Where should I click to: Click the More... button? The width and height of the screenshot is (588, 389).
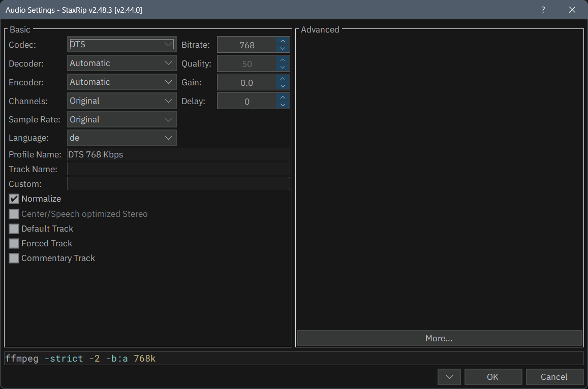[x=439, y=338]
